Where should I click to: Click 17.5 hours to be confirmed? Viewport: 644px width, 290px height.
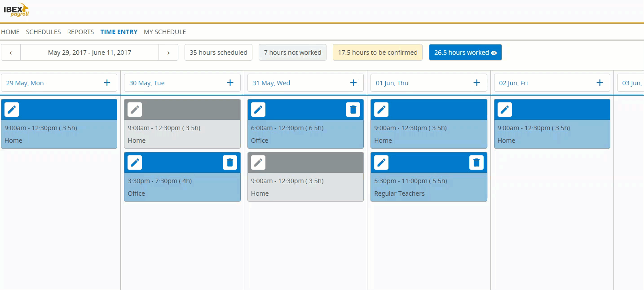(x=378, y=53)
